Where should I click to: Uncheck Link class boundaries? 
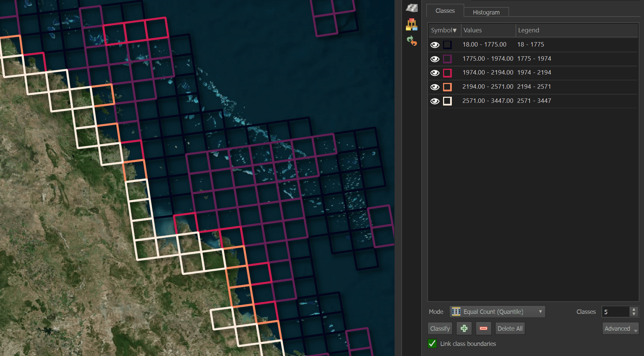[x=432, y=344]
